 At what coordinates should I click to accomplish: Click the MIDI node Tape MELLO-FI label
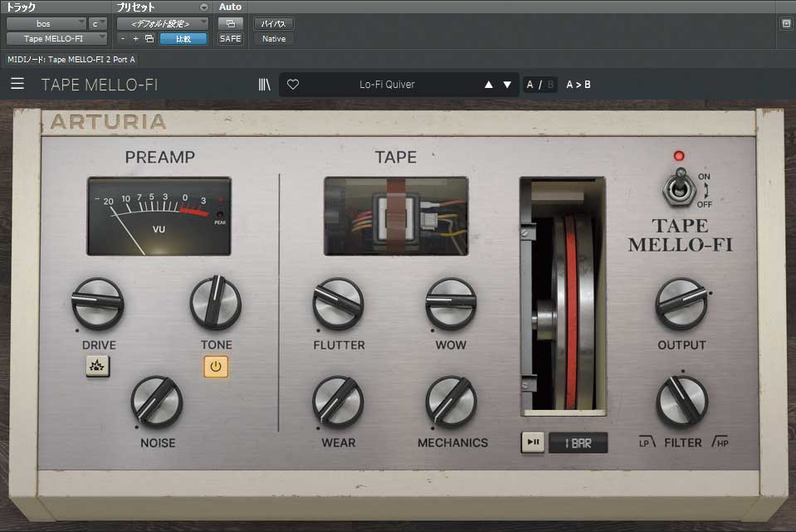tap(71, 60)
